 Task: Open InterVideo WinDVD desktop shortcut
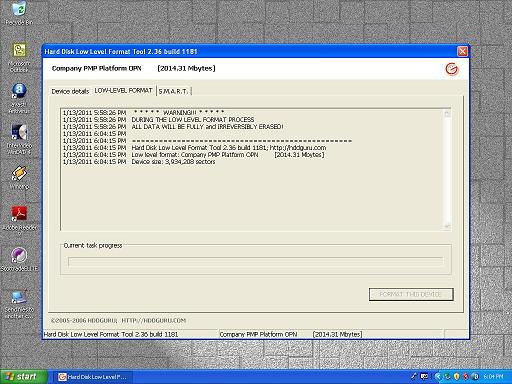(x=19, y=139)
